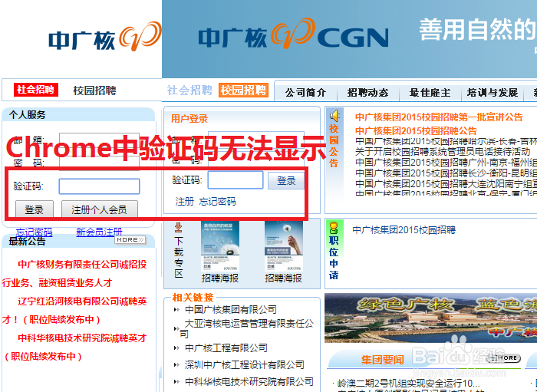Click the 集团要闻 heading
537x392 pixels.
pyautogui.click(x=383, y=360)
